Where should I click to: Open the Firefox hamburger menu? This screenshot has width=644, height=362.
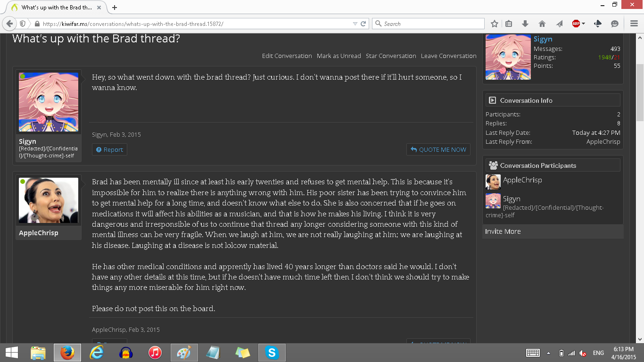coord(634,24)
